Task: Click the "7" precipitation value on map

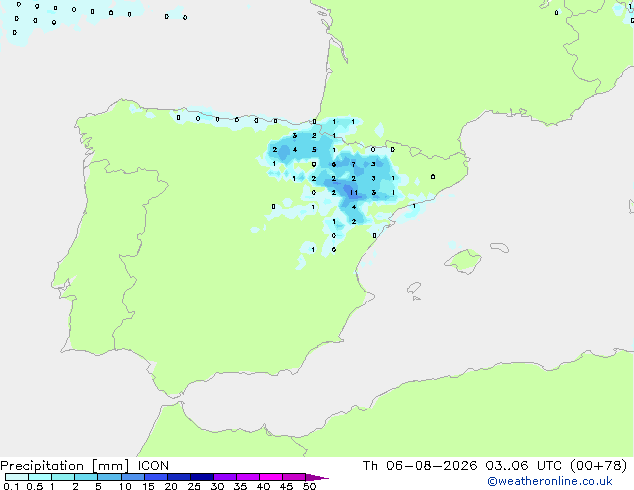Action: pyautogui.click(x=353, y=165)
